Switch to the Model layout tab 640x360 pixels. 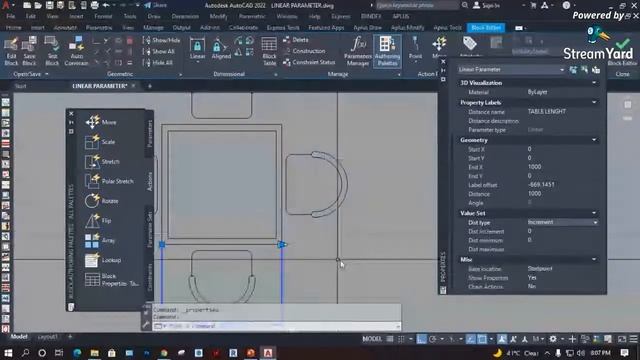pos(19,337)
